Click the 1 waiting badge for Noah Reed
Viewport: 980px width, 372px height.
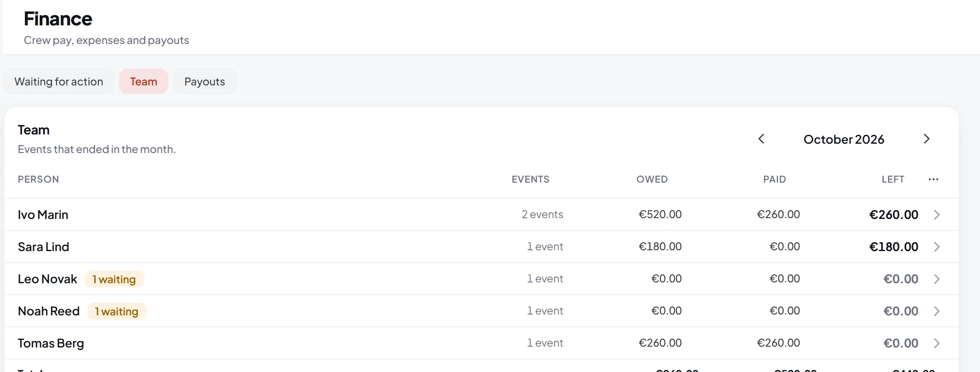click(117, 311)
